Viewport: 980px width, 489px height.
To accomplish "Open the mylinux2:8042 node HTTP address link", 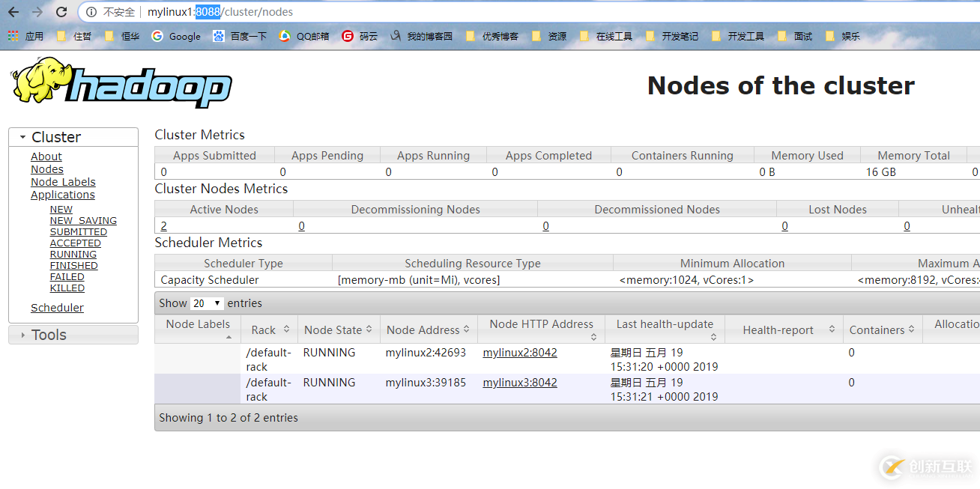I will coord(519,352).
